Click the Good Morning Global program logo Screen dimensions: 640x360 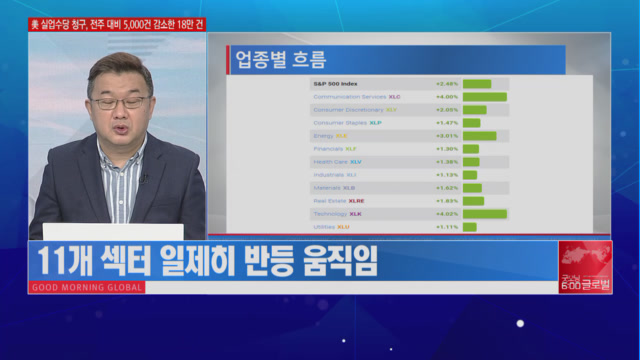585,267
